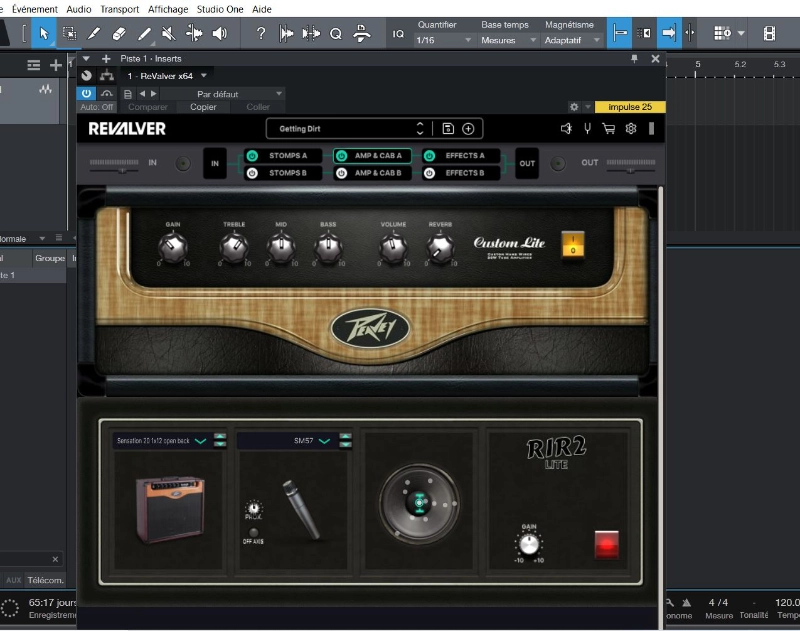Open the Événement menu
Image resolution: width=800 pixels, height=631 pixels.
(x=35, y=9)
